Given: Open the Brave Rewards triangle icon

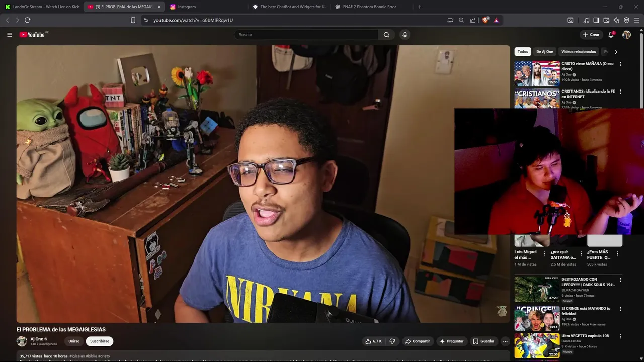Looking at the screenshot, I should point(496,20).
